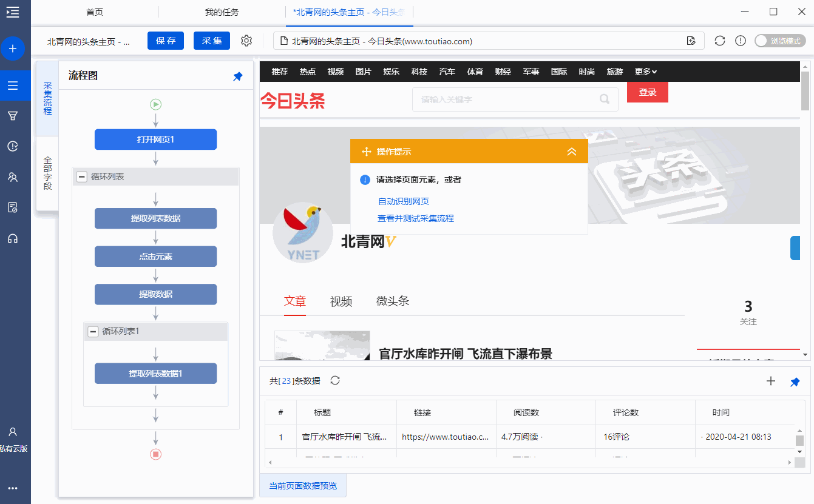Add a new field with plus icon
Viewport: 814px width, 504px height.
pyautogui.click(x=771, y=381)
